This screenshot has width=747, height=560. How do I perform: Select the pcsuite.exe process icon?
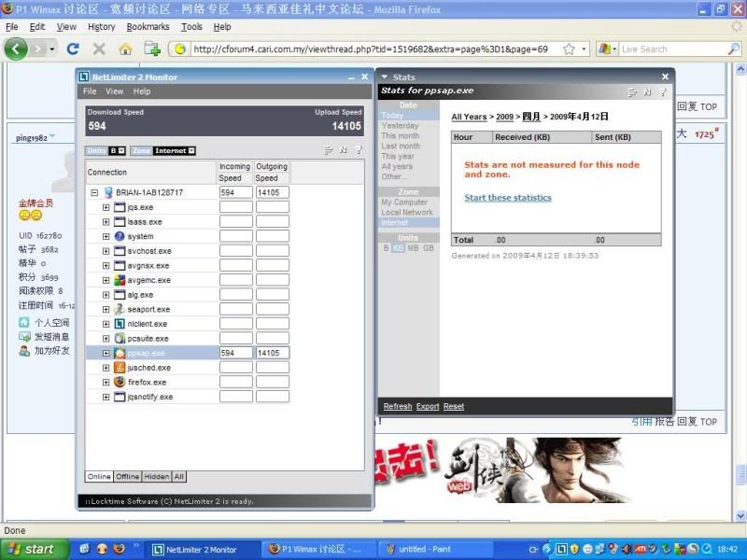[x=120, y=338]
